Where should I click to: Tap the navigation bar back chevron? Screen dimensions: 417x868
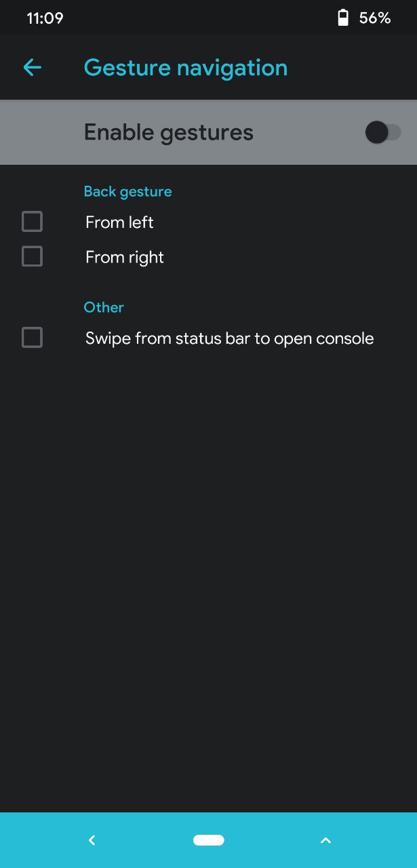pyautogui.click(x=92, y=840)
